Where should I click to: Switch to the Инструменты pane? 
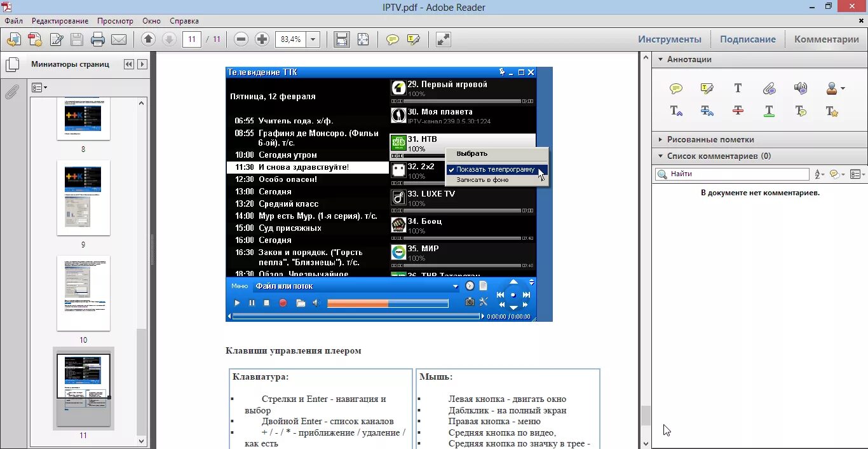[x=670, y=39]
